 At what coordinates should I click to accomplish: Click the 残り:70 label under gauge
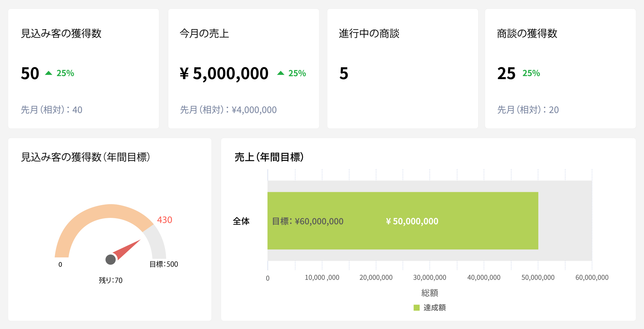[111, 280]
